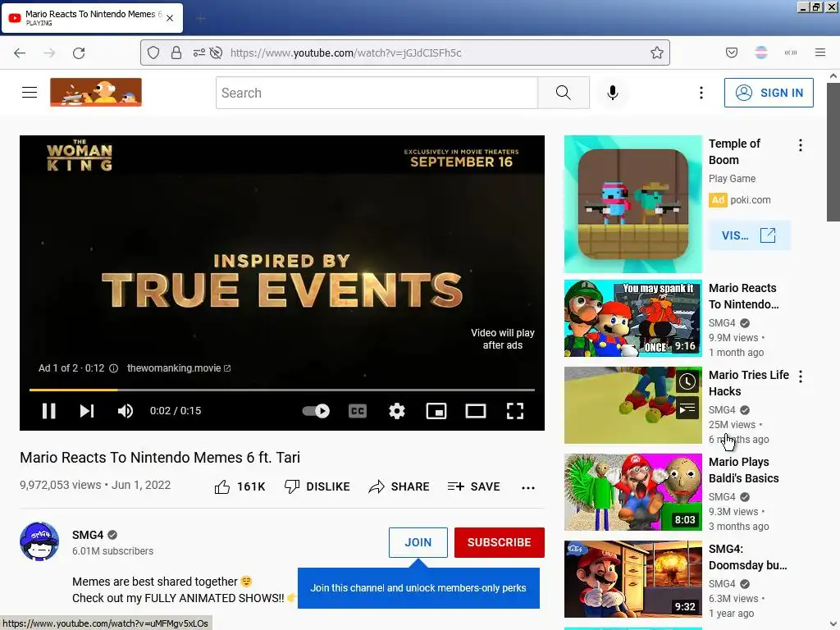Mute the video using the speaker icon
Screen dimensions: 840x630
(126, 411)
